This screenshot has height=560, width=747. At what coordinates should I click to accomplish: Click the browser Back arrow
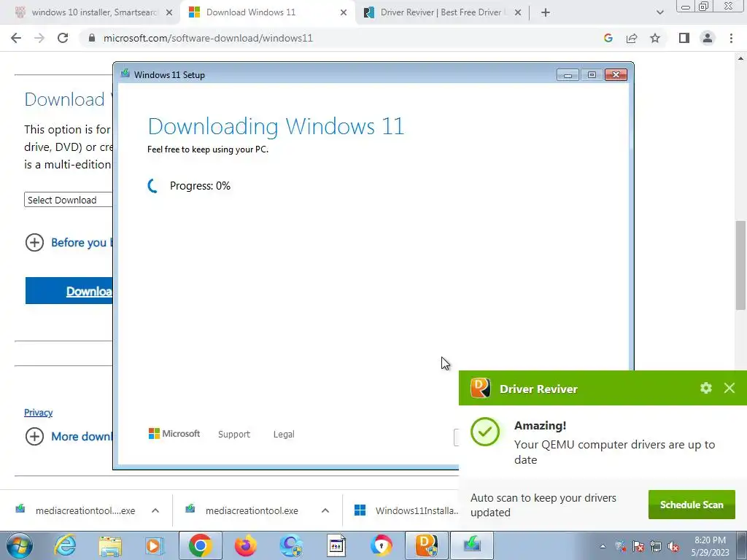[x=16, y=38]
